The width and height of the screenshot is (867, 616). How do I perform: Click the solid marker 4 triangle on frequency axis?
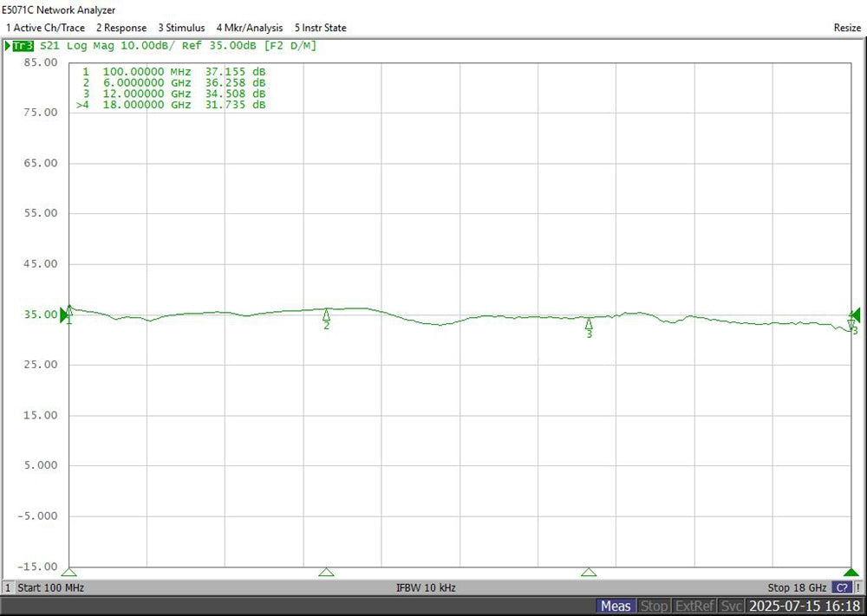[851, 572]
